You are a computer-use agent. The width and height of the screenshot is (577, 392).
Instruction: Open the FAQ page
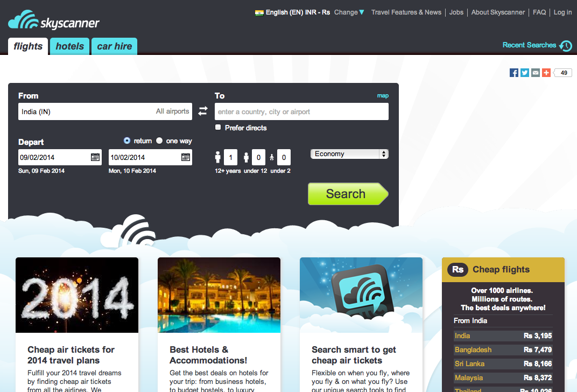point(539,12)
